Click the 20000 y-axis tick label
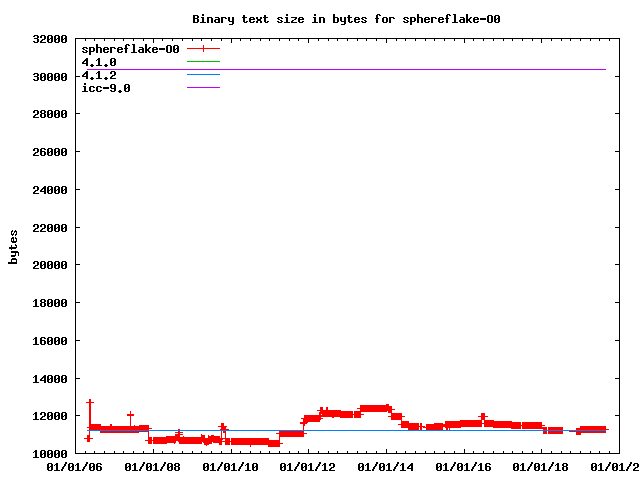 coord(50,265)
